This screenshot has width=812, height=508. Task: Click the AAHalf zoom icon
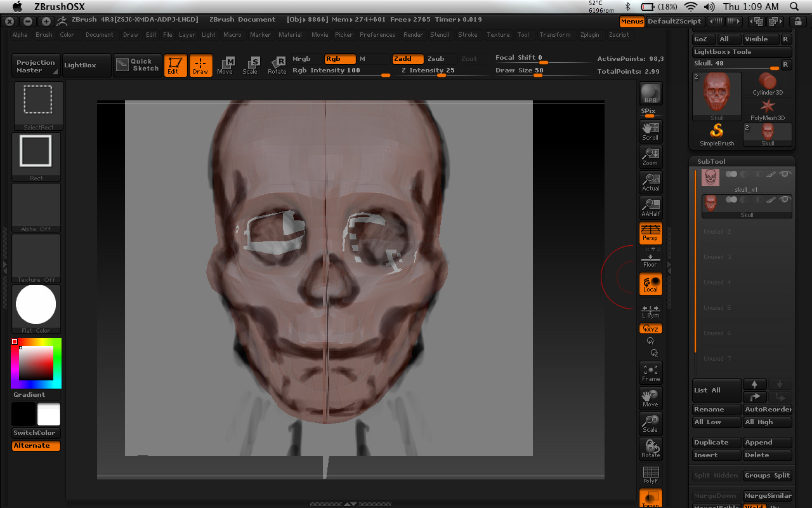point(650,208)
